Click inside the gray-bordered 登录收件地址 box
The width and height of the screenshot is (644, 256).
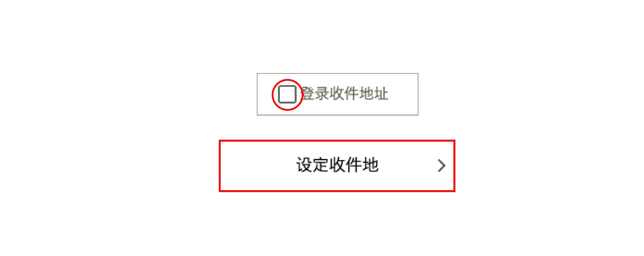coord(337,94)
